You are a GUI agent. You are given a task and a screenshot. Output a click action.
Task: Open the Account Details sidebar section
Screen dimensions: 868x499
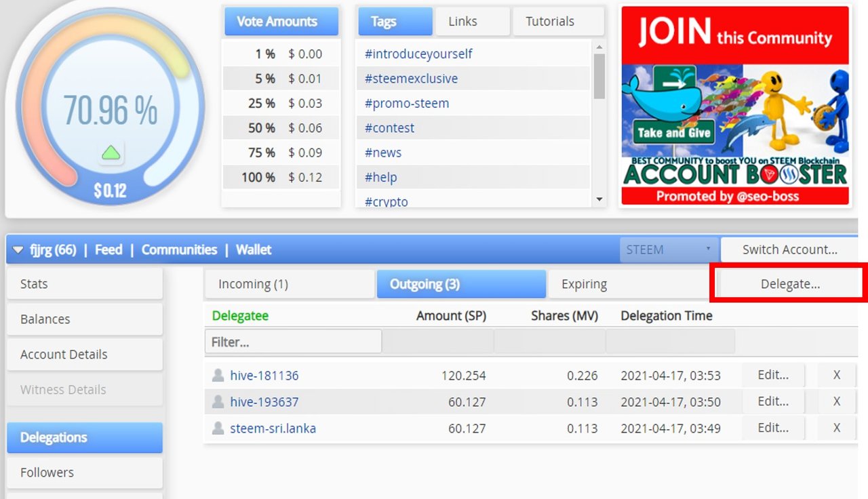(x=85, y=354)
